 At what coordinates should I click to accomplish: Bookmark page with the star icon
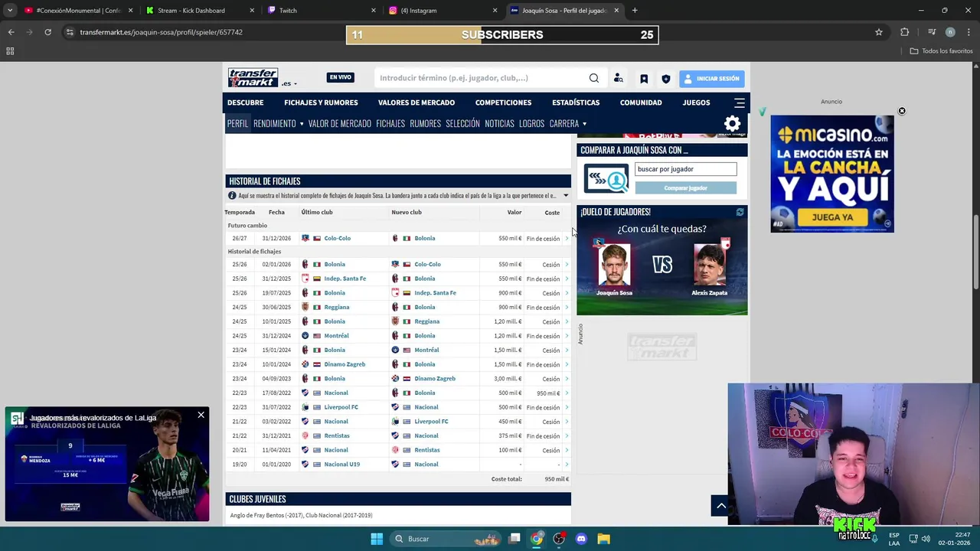tap(879, 32)
